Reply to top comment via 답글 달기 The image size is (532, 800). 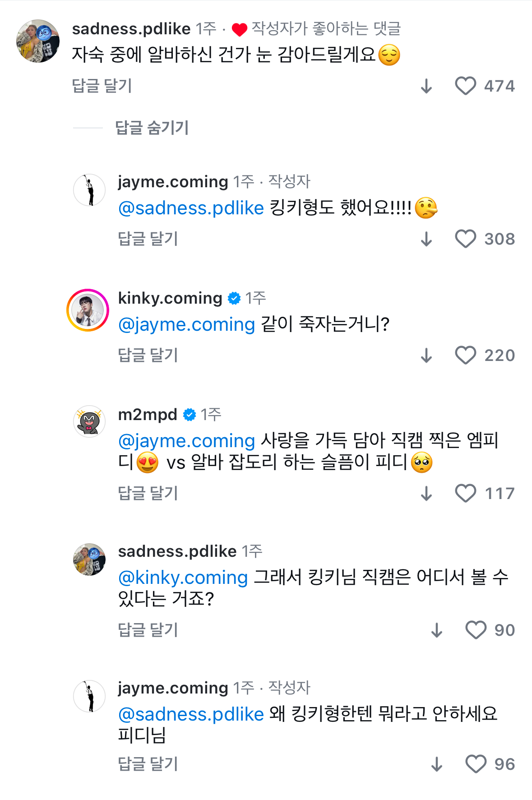(x=102, y=86)
